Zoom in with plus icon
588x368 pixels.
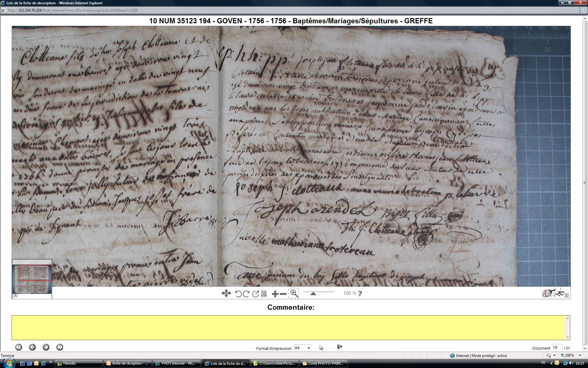click(275, 294)
